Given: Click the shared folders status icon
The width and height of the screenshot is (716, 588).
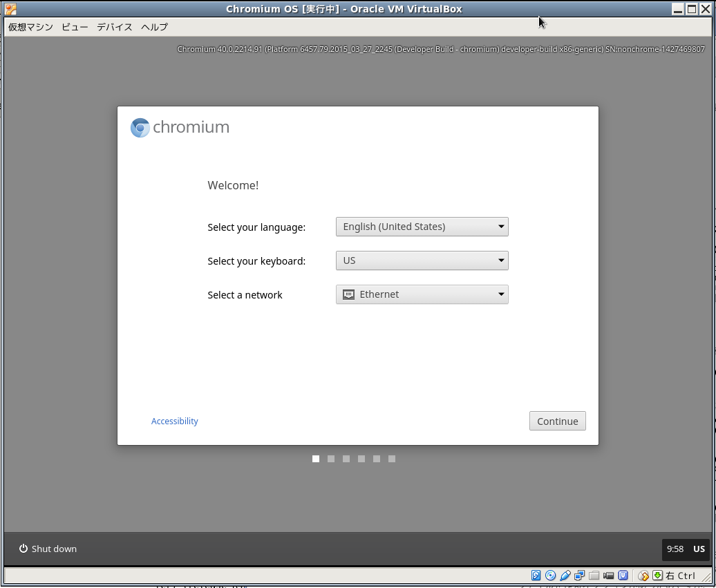Looking at the screenshot, I should [x=594, y=575].
